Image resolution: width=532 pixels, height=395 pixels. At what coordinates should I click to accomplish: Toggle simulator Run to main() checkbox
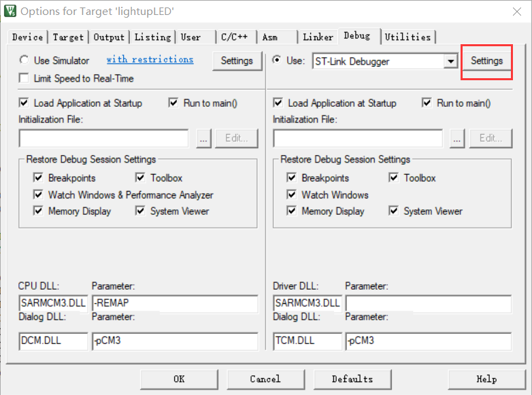[x=173, y=103]
